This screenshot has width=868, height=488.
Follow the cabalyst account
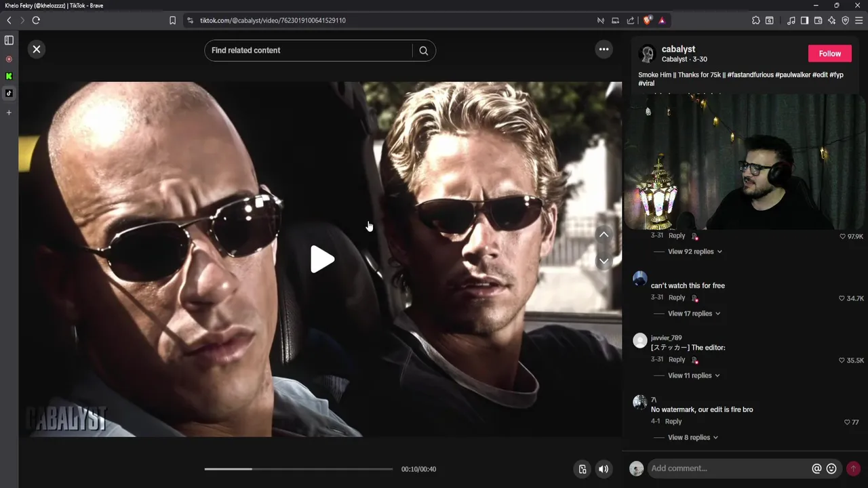tap(829, 54)
